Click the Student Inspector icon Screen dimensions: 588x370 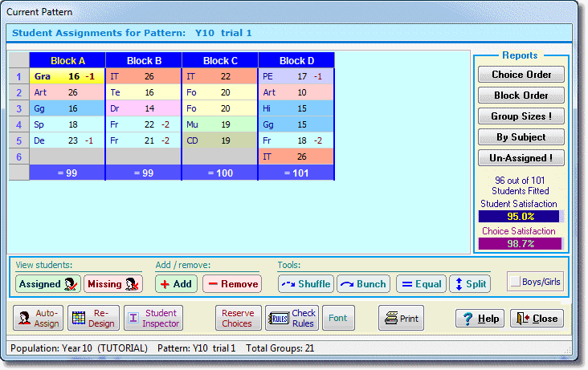[x=133, y=318]
